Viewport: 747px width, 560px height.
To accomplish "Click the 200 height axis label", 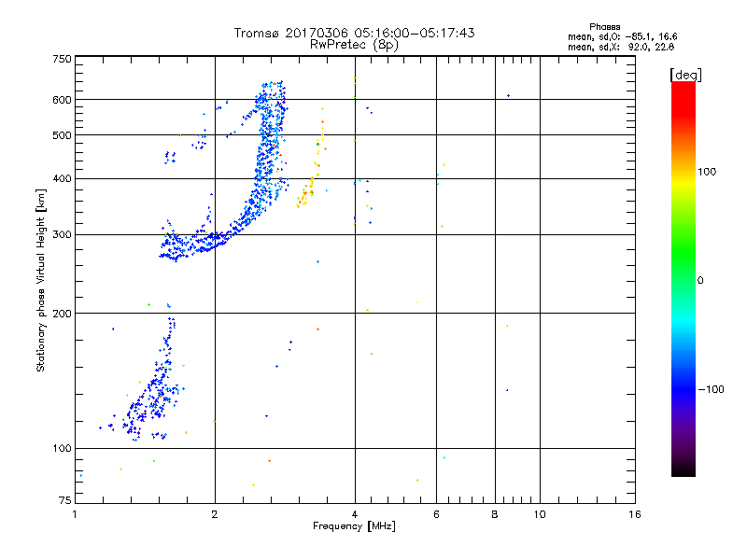I will tap(63, 314).
